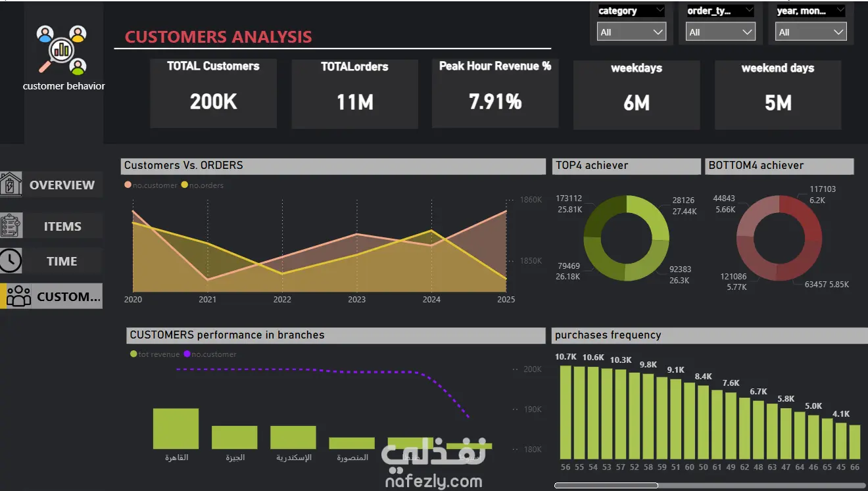868x491 pixels.
Task: Switch to the TIME page
Action: pos(62,261)
